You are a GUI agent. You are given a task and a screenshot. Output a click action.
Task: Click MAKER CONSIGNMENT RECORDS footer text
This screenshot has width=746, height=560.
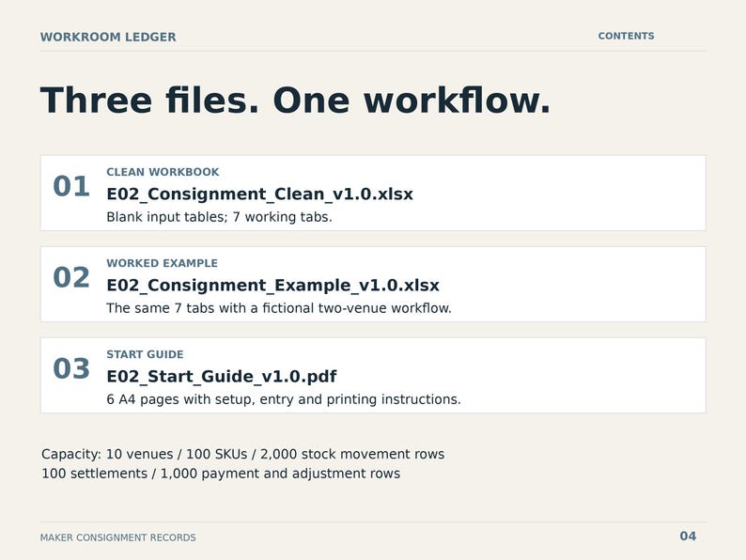[x=118, y=537]
